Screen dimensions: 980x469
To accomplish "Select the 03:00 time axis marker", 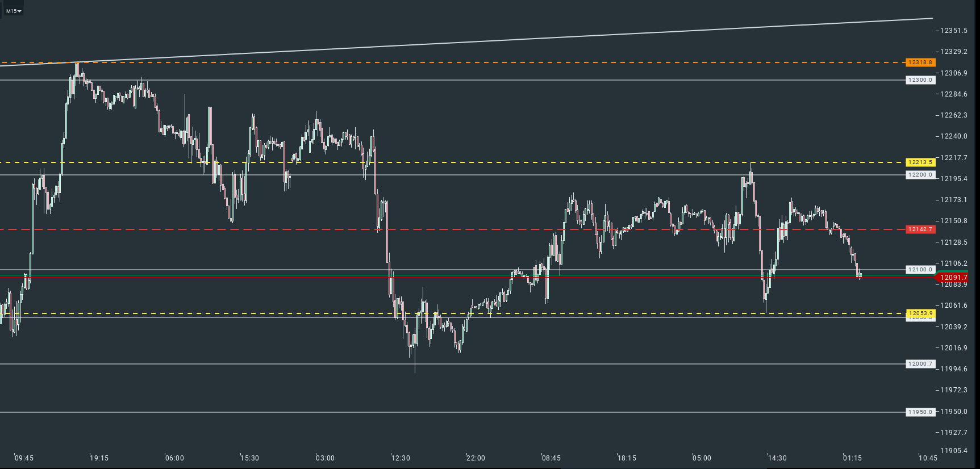I will 325,458.
